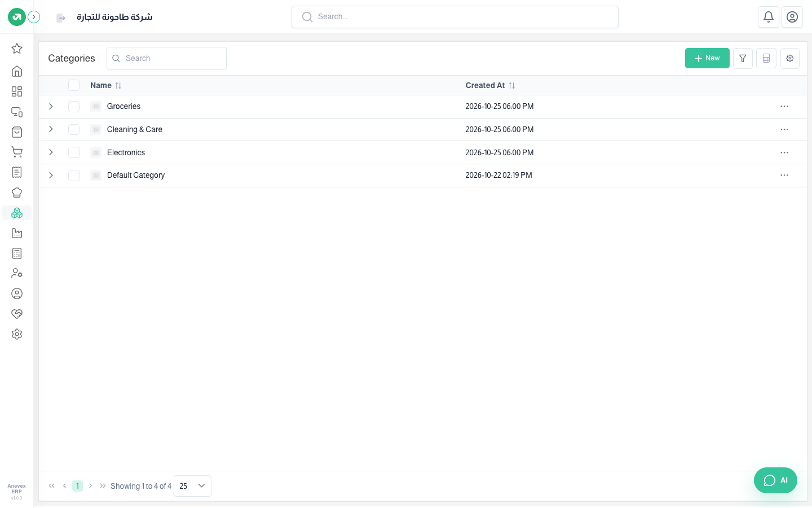Open the shopping bag icon in sidebar
The image size is (812, 508).
coord(17,132)
